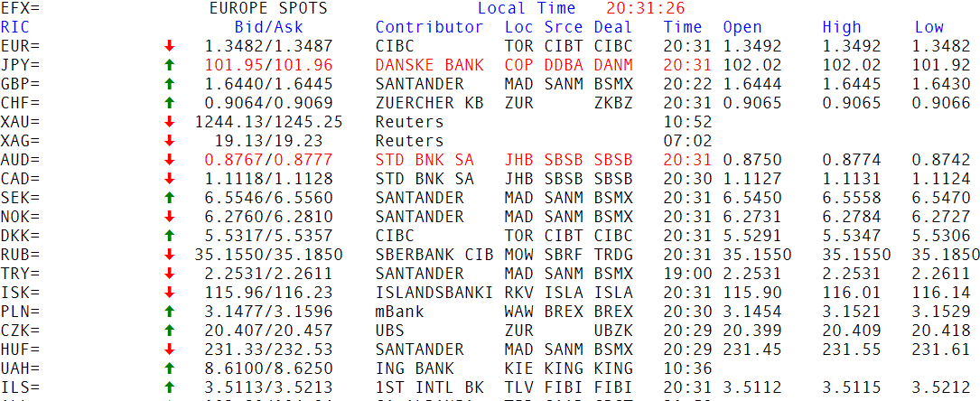Click contributor ISLANDSBANKI
Image resolution: width=980 pixels, height=401 pixels.
[x=434, y=293]
